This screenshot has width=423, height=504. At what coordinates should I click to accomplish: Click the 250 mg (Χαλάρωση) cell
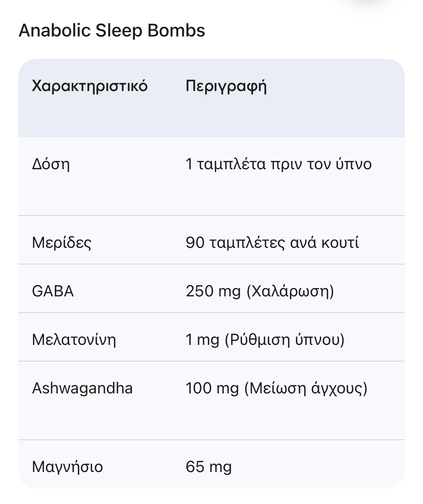pyautogui.click(x=260, y=291)
